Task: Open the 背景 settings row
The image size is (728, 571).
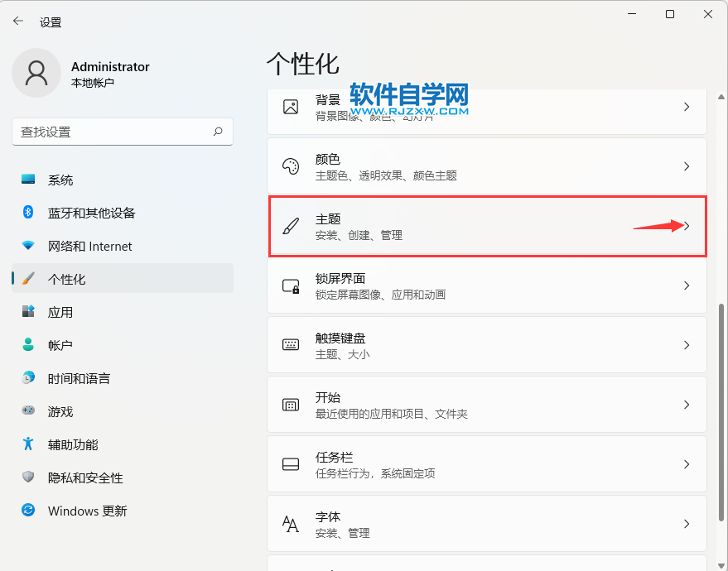Action: pyautogui.click(x=486, y=108)
